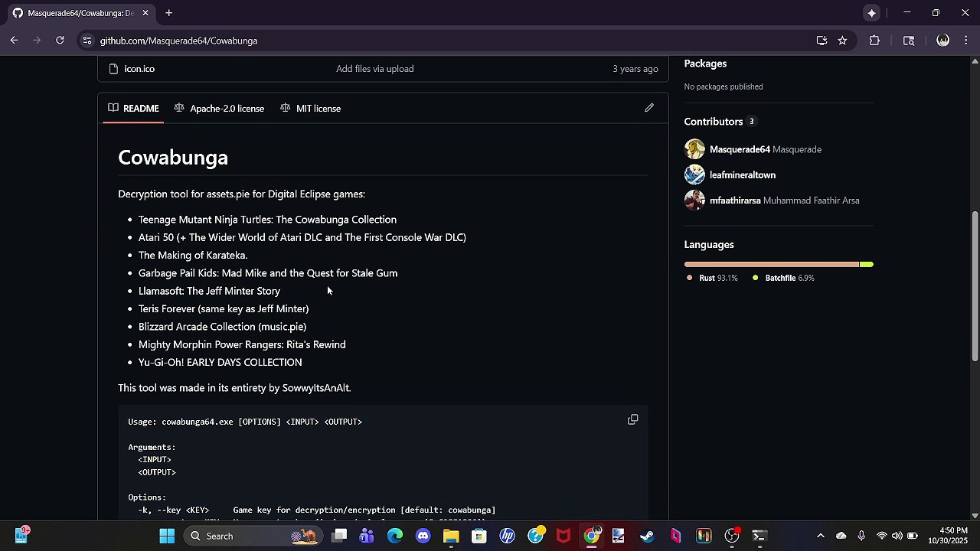
Task: Open Terminal from the taskbar
Action: point(759,536)
